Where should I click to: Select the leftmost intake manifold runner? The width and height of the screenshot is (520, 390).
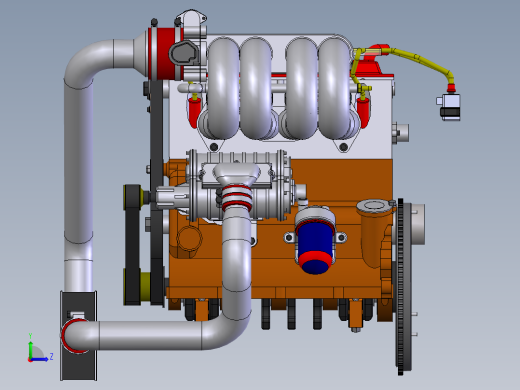pyautogui.click(x=223, y=87)
